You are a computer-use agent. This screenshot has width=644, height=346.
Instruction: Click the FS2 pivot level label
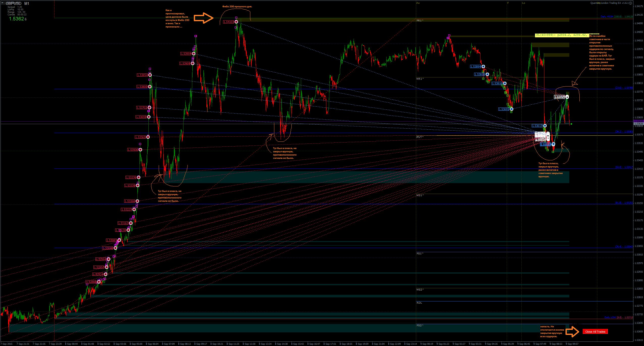[x=420, y=326]
